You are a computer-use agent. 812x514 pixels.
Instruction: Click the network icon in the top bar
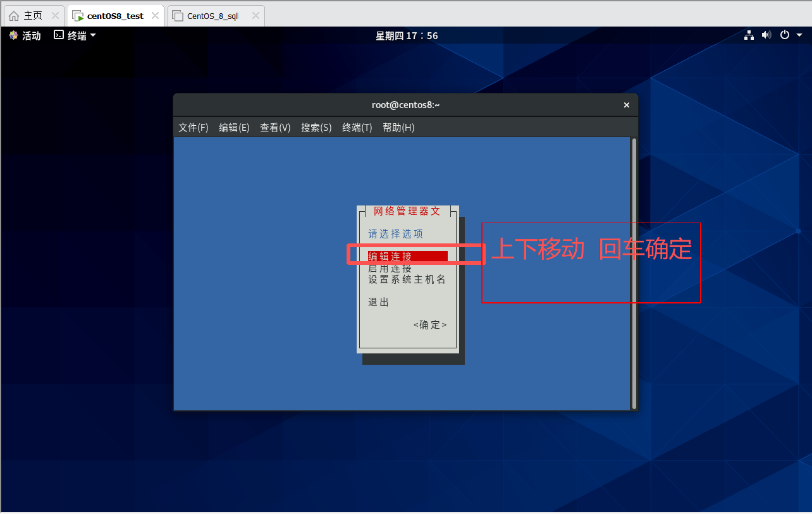click(749, 35)
